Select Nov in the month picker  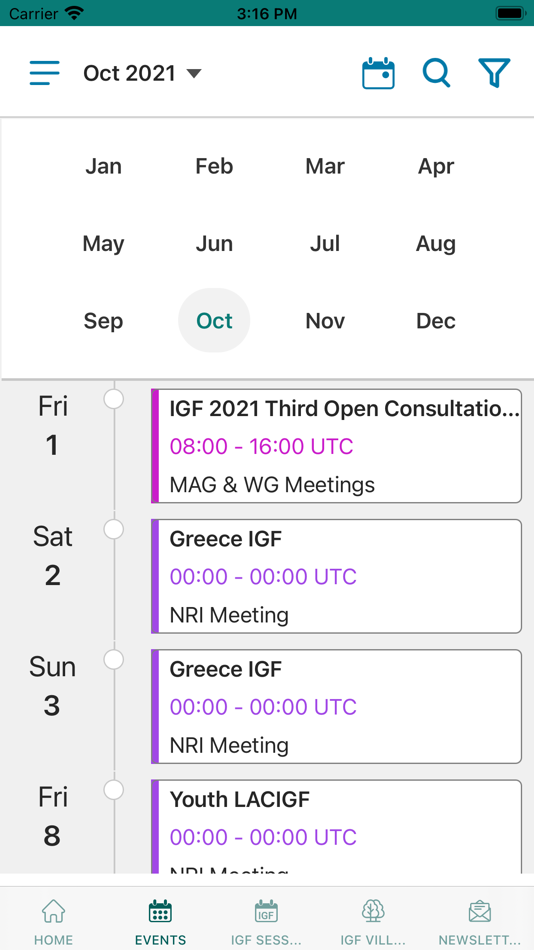[x=325, y=321]
